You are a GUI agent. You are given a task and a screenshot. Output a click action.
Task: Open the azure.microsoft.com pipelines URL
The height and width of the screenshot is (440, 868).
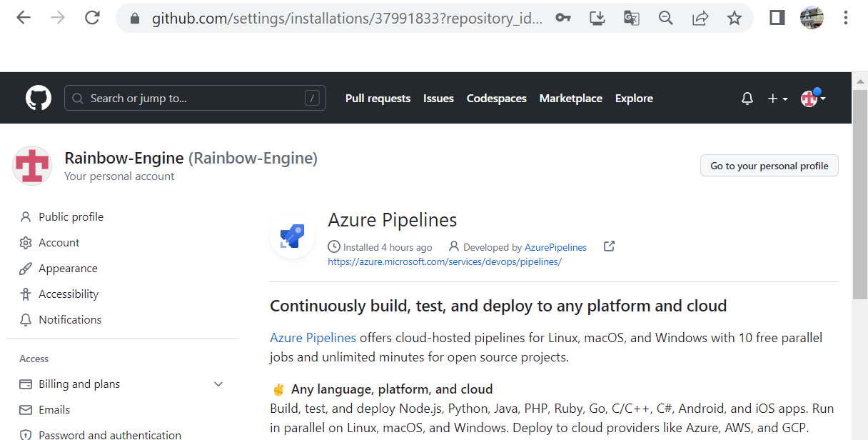(445, 261)
